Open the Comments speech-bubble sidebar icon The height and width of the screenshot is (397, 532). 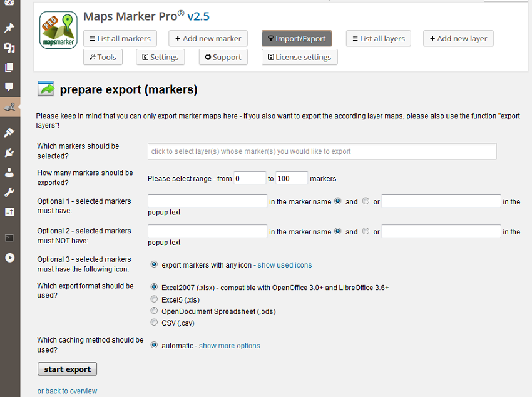click(x=9, y=87)
